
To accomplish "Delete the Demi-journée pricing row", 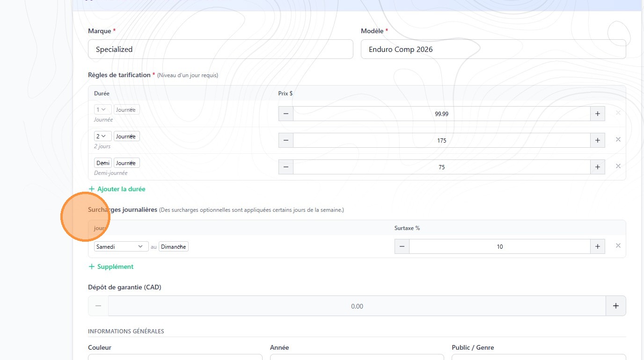I will point(618,166).
